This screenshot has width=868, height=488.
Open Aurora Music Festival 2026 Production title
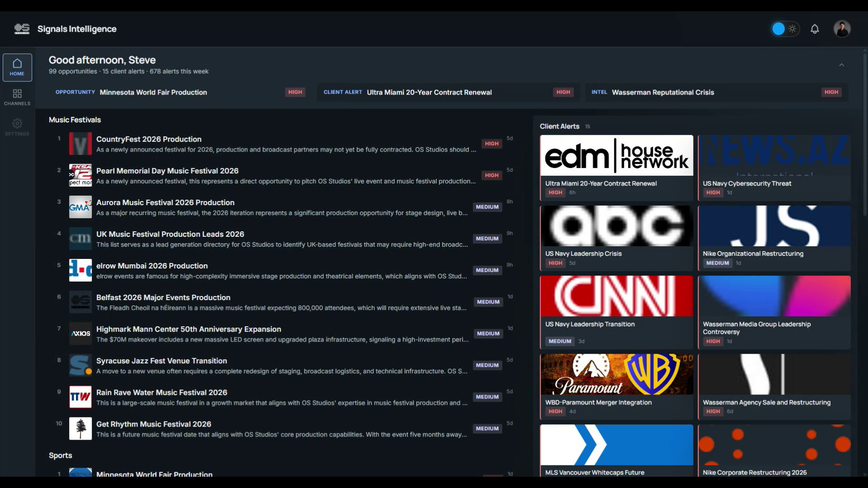[x=165, y=202]
